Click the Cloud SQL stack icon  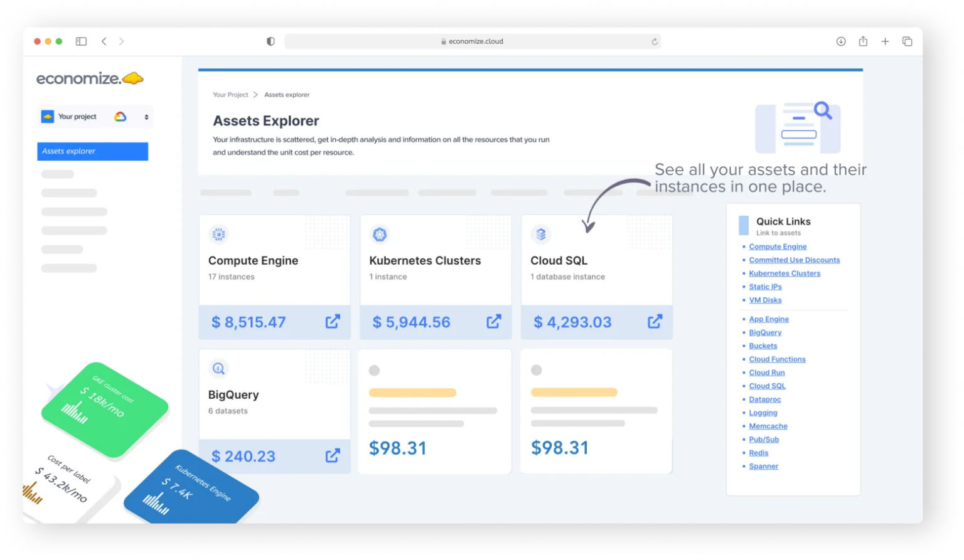[540, 235]
